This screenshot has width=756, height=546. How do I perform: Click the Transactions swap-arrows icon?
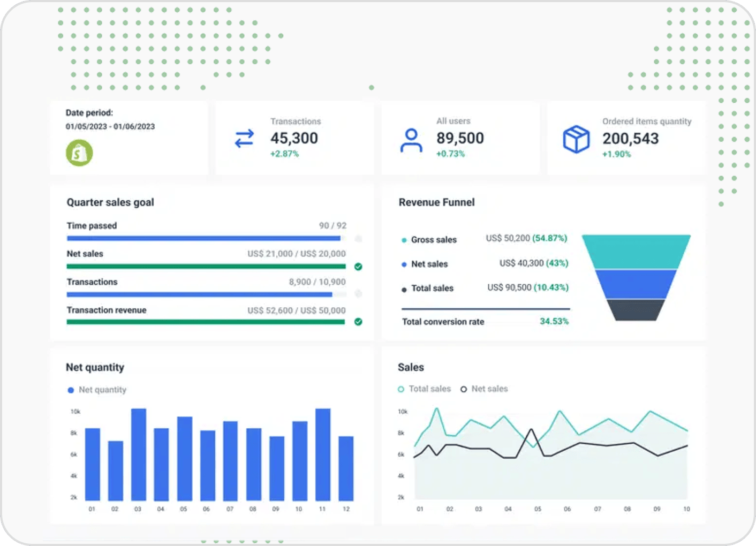tap(244, 139)
